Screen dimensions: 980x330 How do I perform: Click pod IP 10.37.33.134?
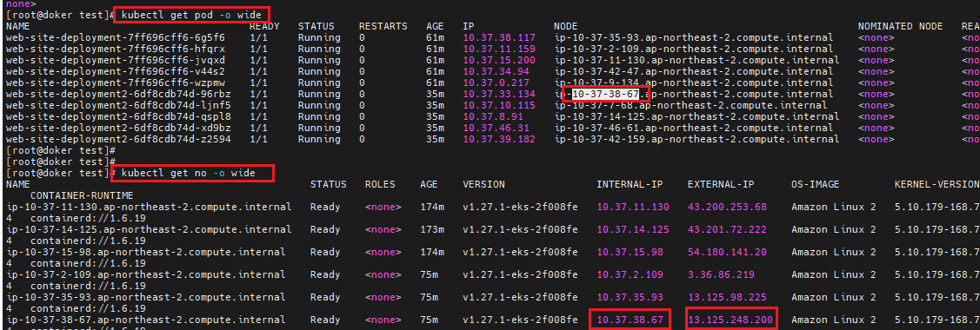click(499, 94)
